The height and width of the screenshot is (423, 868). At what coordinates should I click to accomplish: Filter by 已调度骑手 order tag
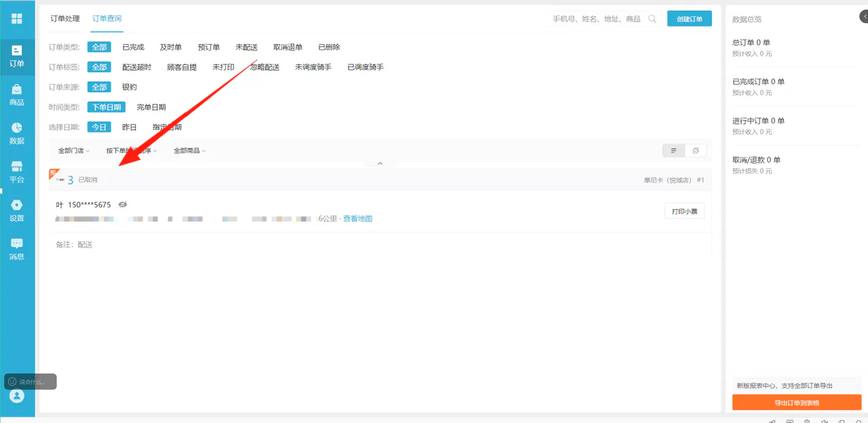click(x=366, y=67)
